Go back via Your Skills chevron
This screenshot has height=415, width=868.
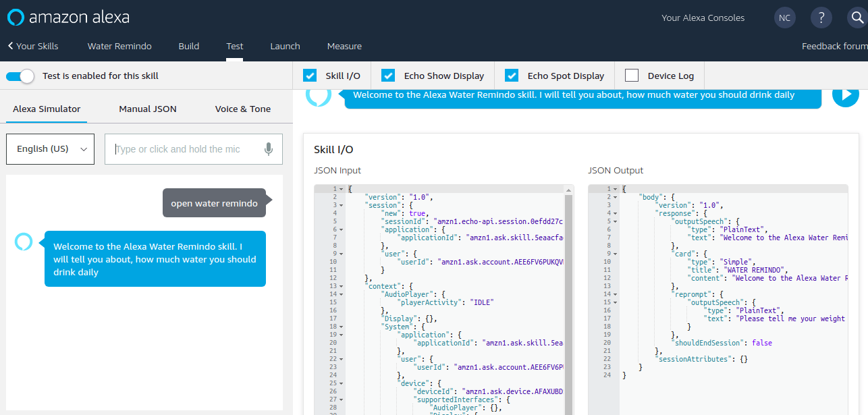coord(33,47)
